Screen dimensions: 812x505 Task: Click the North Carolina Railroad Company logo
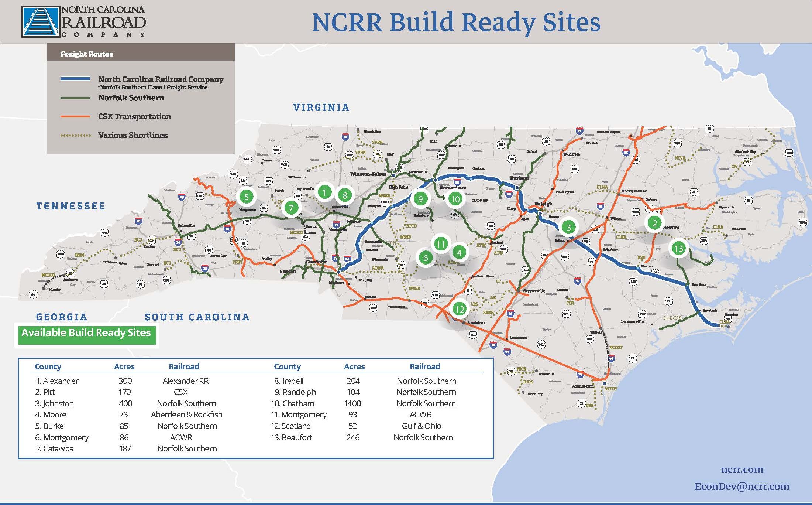tap(84, 21)
